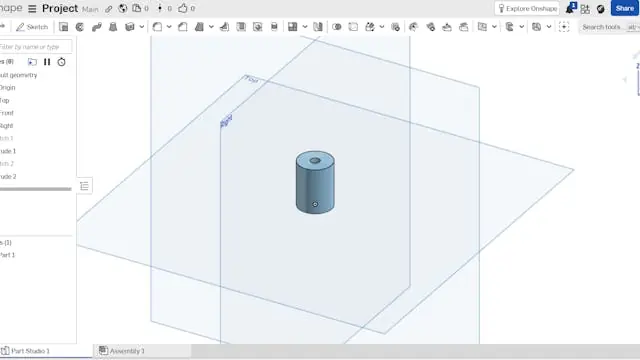The height and width of the screenshot is (360, 640).
Task: Expand the Frame tool dropdown
Action: [x=522, y=27]
